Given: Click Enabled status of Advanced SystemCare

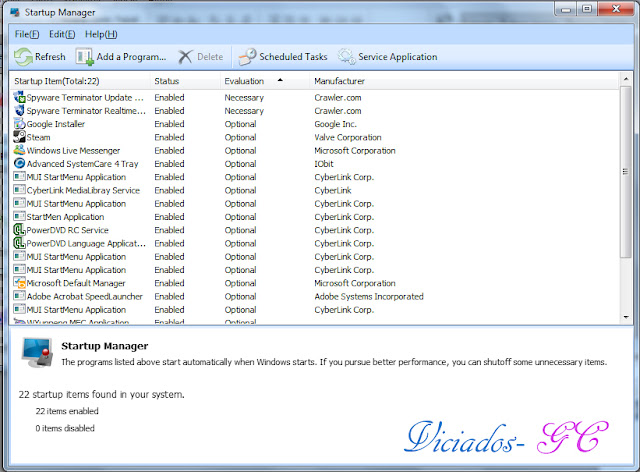Looking at the screenshot, I should click(169, 164).
